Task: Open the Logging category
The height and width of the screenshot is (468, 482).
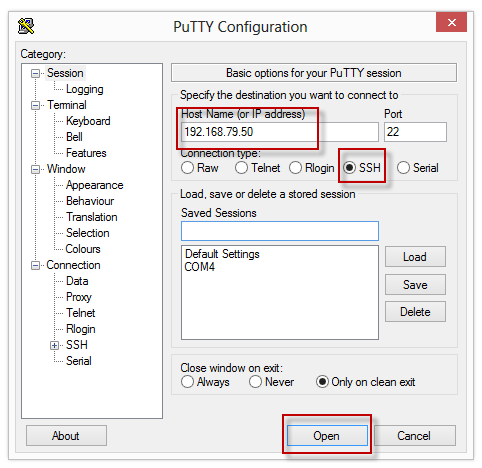Action: click(x=85, y=89)
